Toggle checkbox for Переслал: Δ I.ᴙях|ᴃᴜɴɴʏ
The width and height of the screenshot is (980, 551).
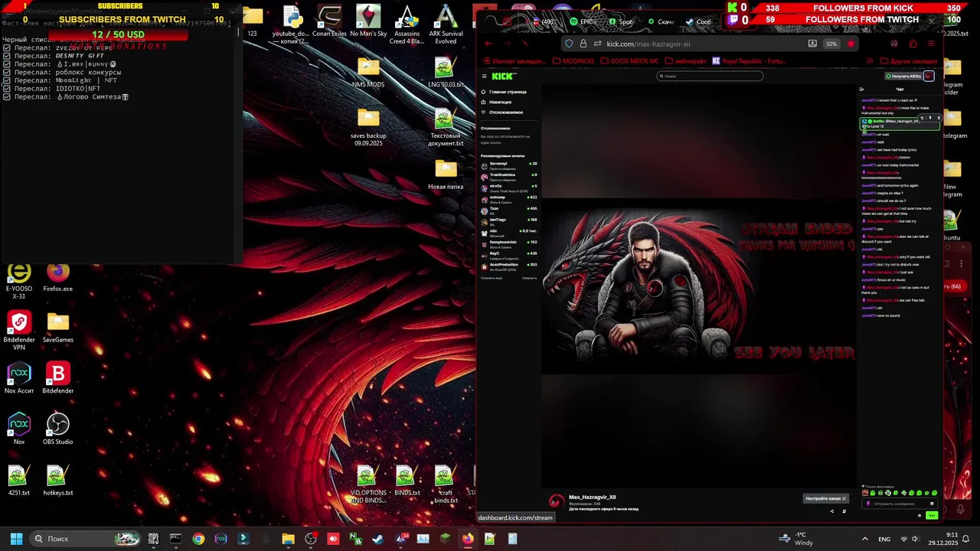[7, 64]
